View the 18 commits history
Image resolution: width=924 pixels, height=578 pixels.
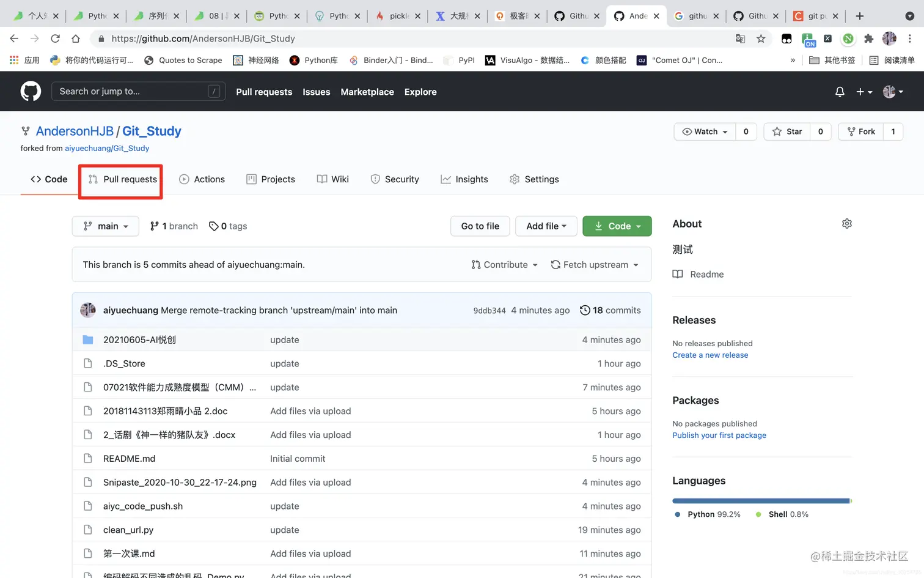pos(610,310)
